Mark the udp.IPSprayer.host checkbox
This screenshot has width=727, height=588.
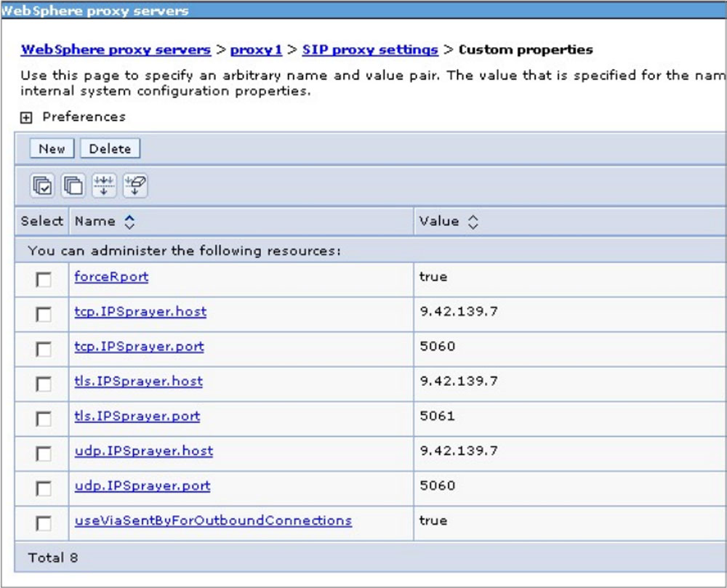[44, 454]
